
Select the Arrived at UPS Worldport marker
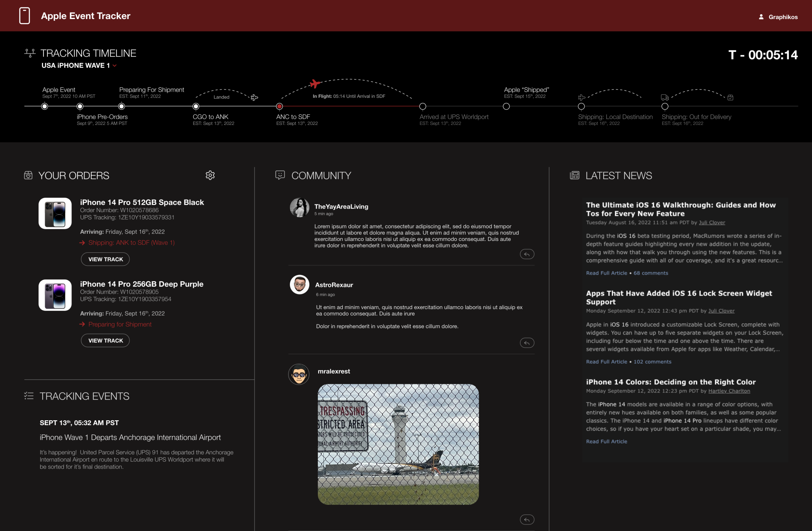(x=423, y=106)
